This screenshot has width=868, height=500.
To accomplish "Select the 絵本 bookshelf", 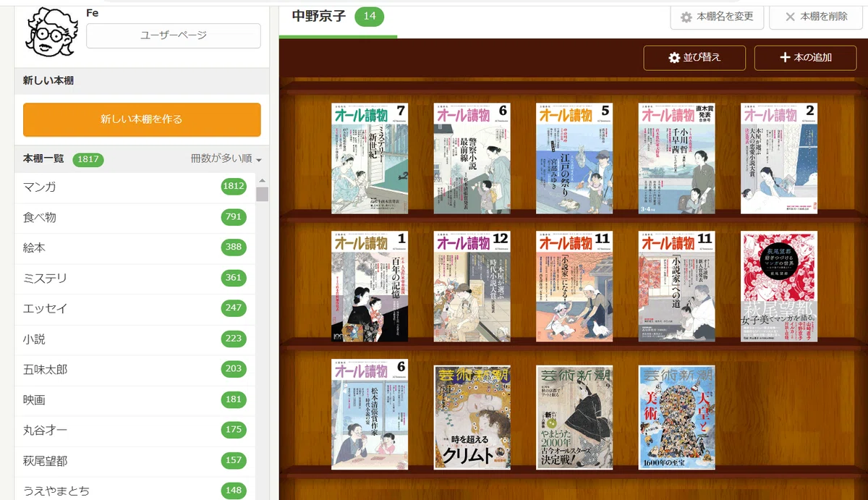I will (135, 248).
